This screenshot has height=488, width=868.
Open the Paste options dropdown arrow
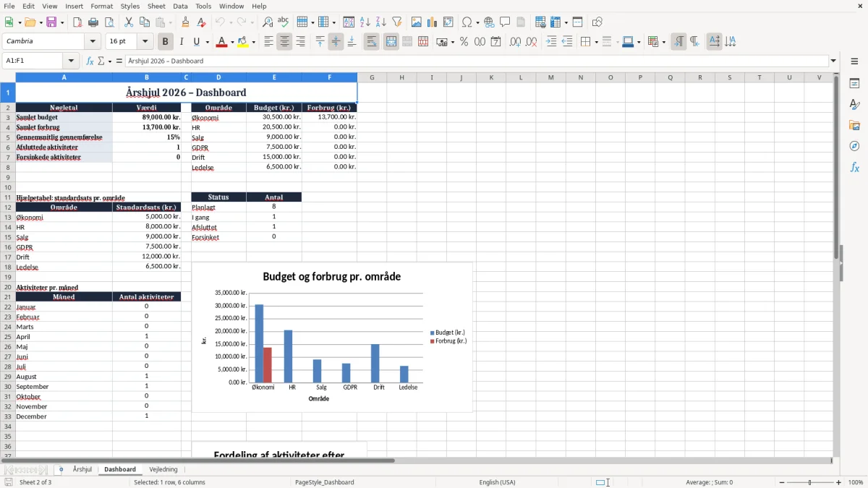point(171,22)
